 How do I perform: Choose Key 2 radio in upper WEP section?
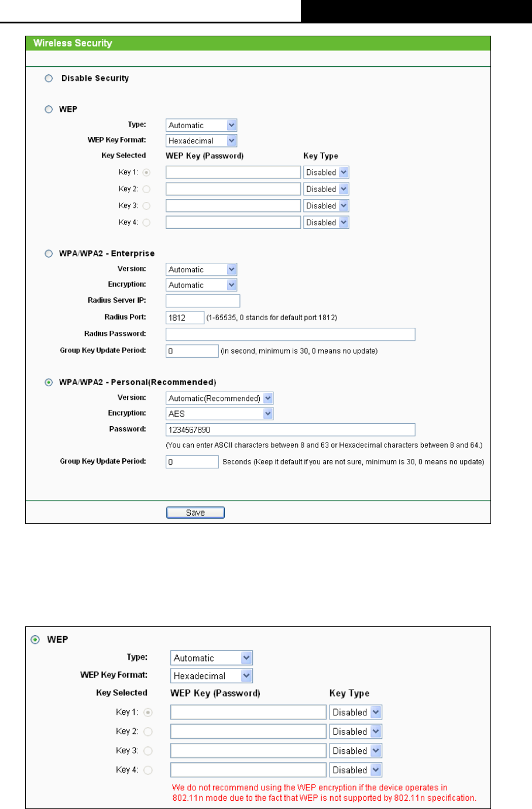(146, 189)
